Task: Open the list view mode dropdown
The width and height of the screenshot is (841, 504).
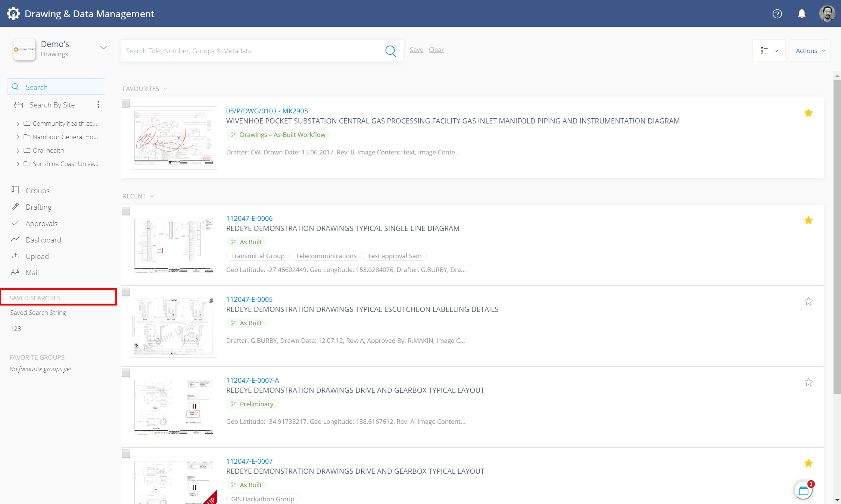Action: [x=769, y=51]
